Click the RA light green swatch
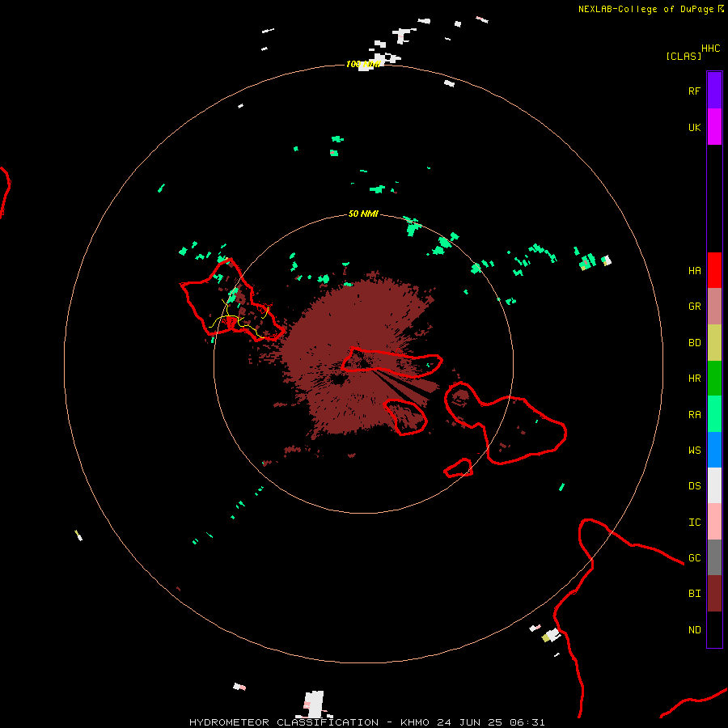 click(714, 414)
